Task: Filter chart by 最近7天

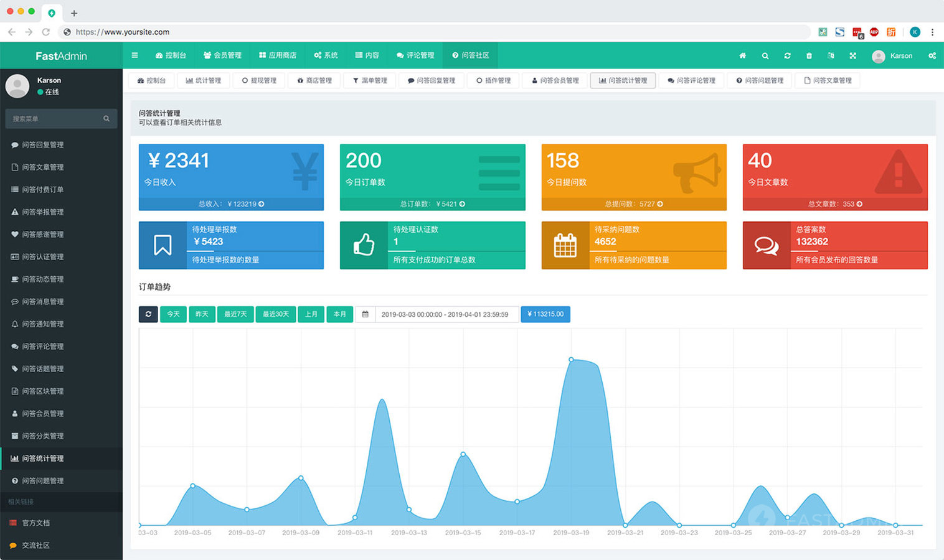Action: click(x=235, y=314)
